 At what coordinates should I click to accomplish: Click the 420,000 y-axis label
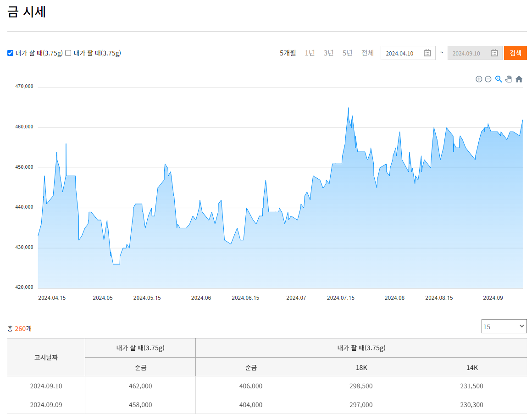coord(24,287)
